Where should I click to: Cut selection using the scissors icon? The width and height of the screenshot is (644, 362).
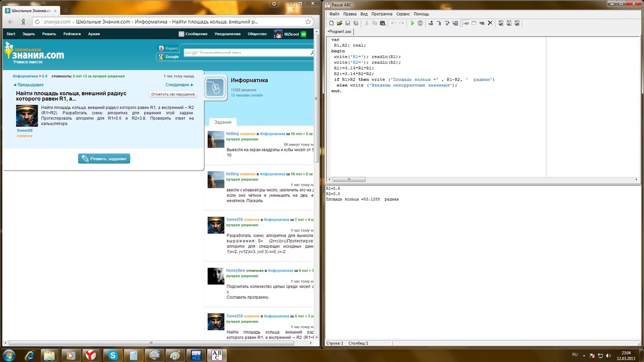click(x=367, y=23)
